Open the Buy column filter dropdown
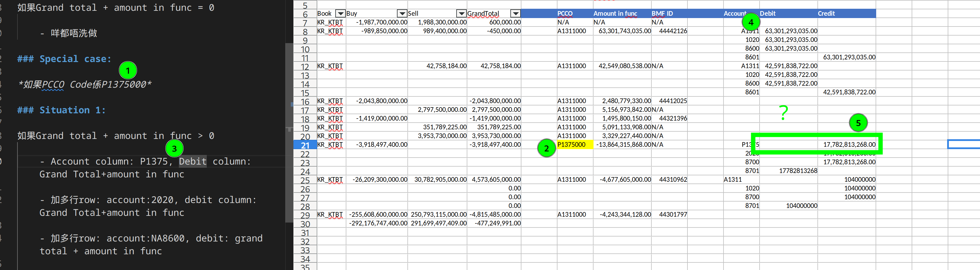 (402, 14)
